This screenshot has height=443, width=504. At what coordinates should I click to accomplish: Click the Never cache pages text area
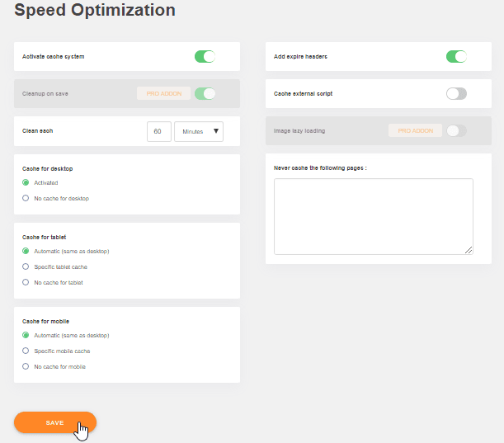coord(373,216)
